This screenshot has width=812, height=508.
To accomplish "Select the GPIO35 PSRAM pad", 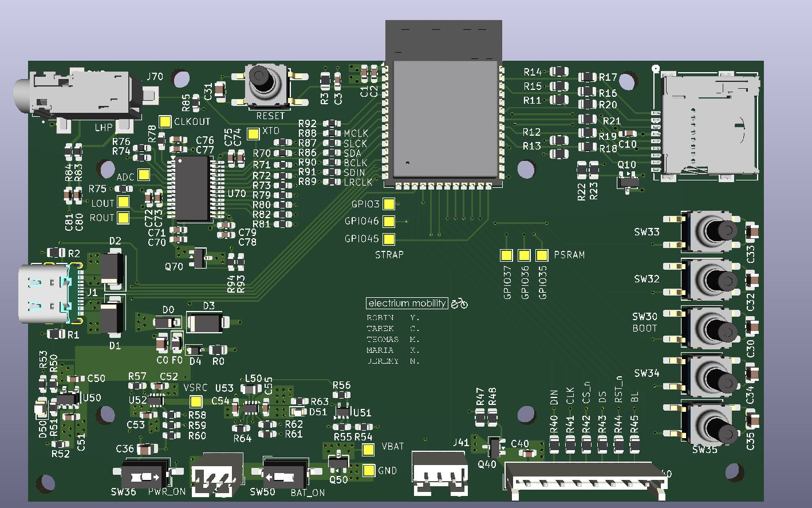I will (x=542, y=254).
